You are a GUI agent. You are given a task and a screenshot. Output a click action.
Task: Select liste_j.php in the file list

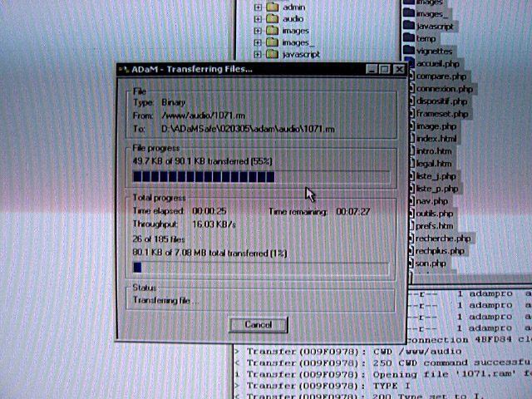tap(436, 176)
